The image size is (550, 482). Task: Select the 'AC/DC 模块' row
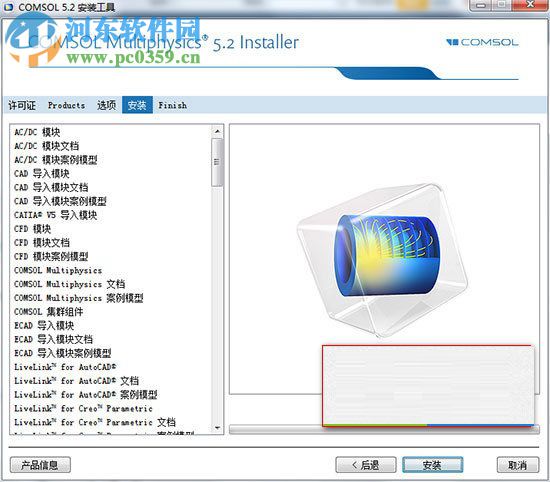111,132
